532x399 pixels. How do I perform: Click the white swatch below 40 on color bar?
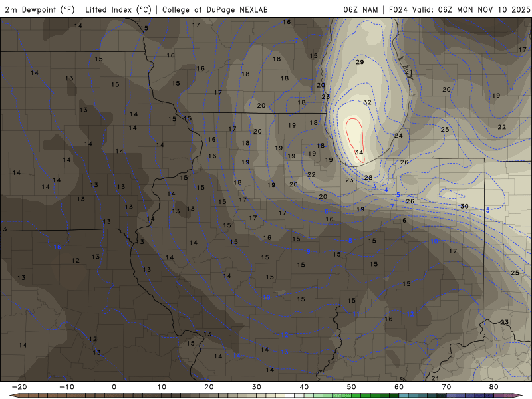point(290,395)
